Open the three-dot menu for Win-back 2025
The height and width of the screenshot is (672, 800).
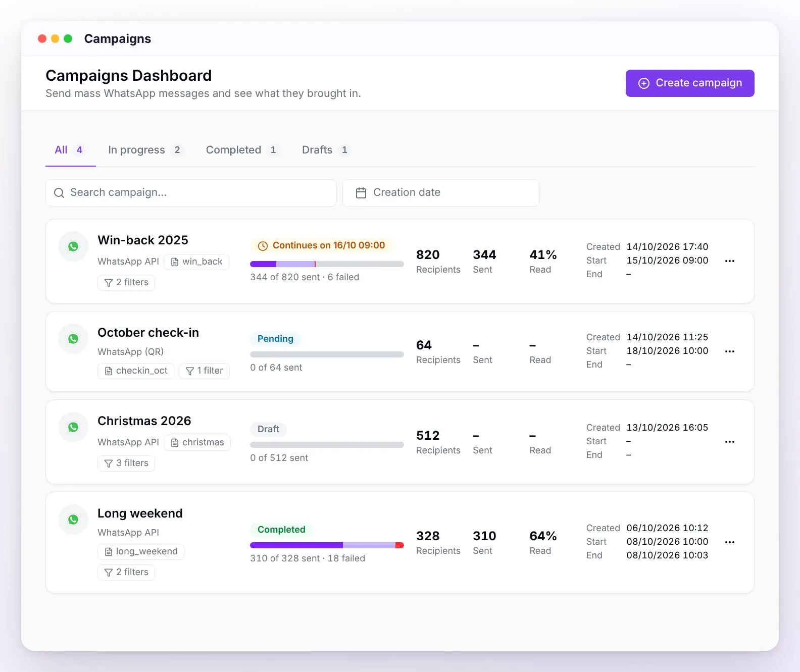pyautogui.click(x=729, y=261)
